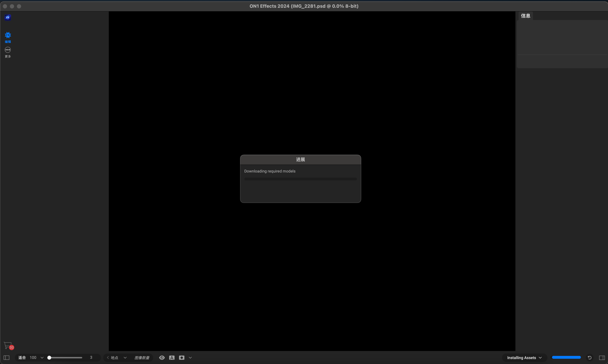The width and height of the screenshot is (608, 364).
Task: Click the ON1 Effects FX logo icon
Action: 8,17
